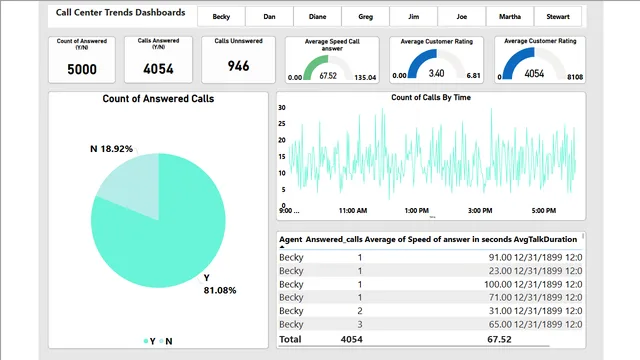
Task: Click the 4054 total answered calls cell
Action: [x=351, y=339]
